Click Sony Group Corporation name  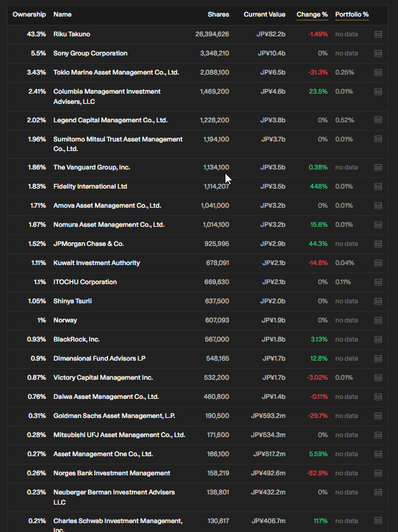click(x=90, y=54)
